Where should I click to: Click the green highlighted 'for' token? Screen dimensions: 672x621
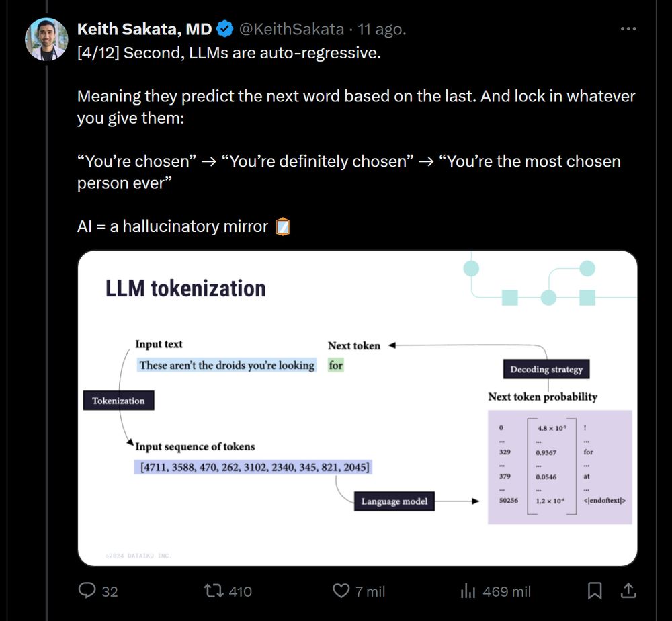tap(336, 365)
